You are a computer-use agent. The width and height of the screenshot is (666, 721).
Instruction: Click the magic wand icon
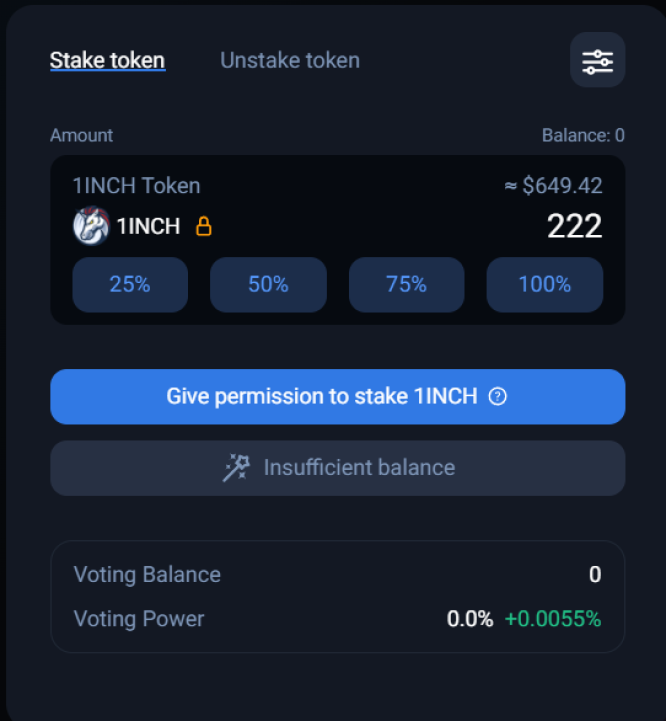(236, 468)
